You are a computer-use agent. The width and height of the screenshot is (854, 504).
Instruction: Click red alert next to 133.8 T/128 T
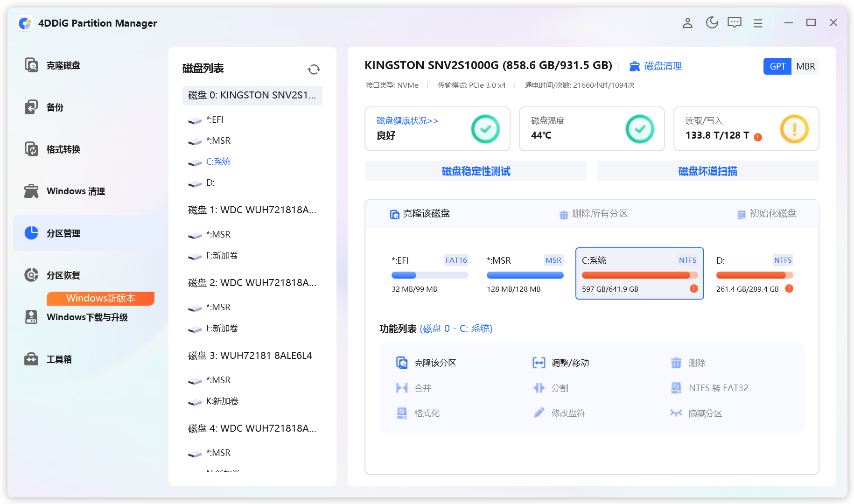tap(758, 137)
